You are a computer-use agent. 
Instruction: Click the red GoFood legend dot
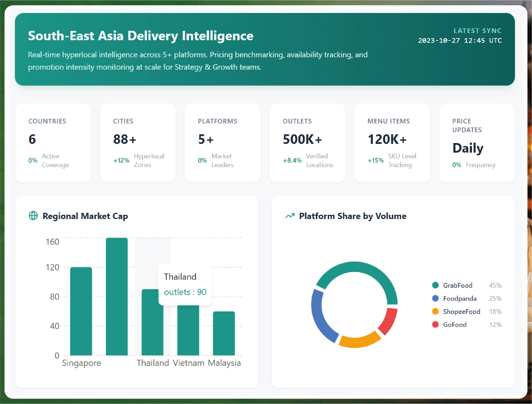(435, 325)
